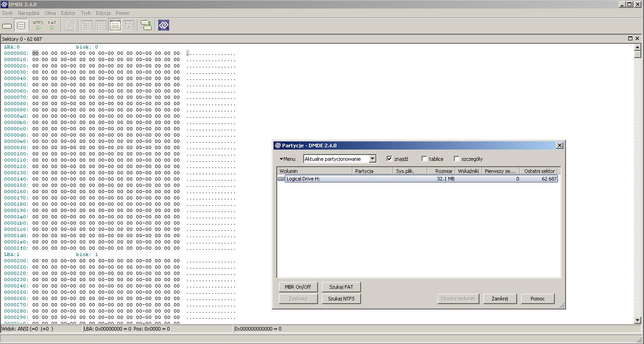The image size is (644, 344).
Task: Click the copy sectors (green arrow) icon
Action: (x=146, y=26)
